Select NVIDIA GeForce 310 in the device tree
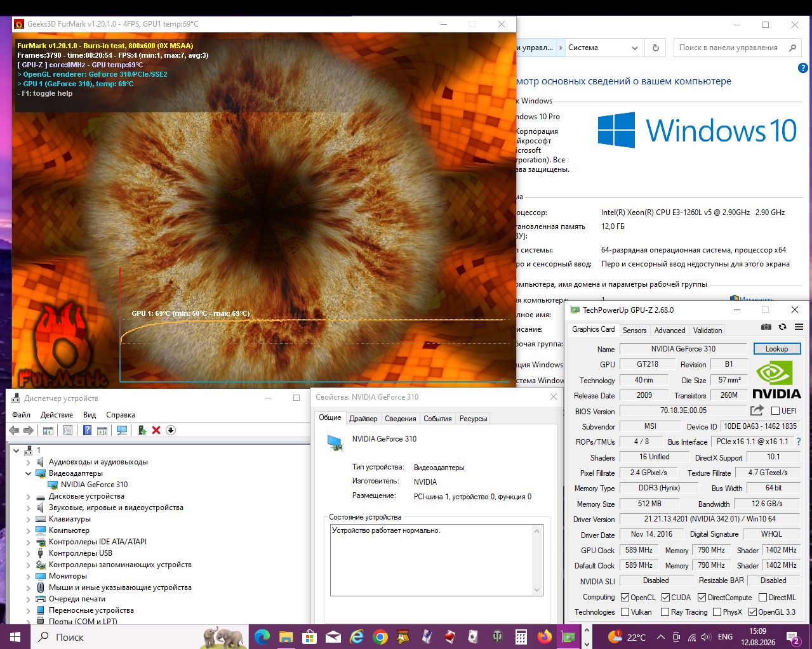The width and height of the screenshot is (812, 649). point(94,485)
